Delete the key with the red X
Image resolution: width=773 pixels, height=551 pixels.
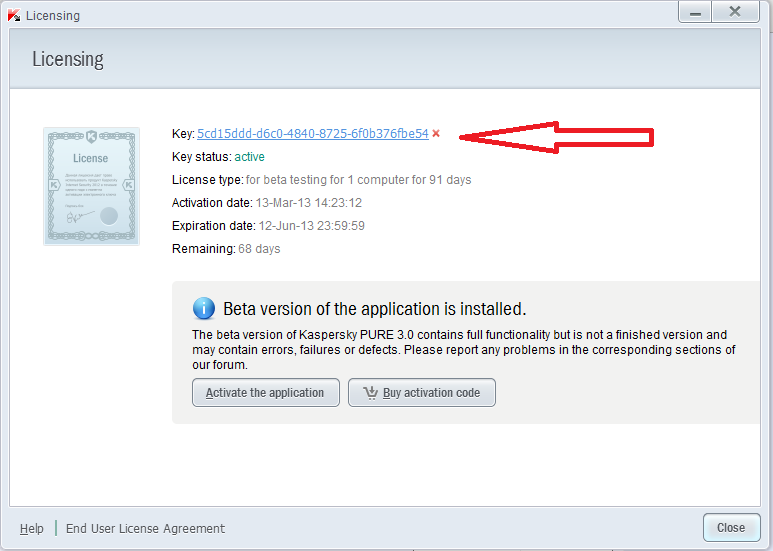[x=436, y=134]
